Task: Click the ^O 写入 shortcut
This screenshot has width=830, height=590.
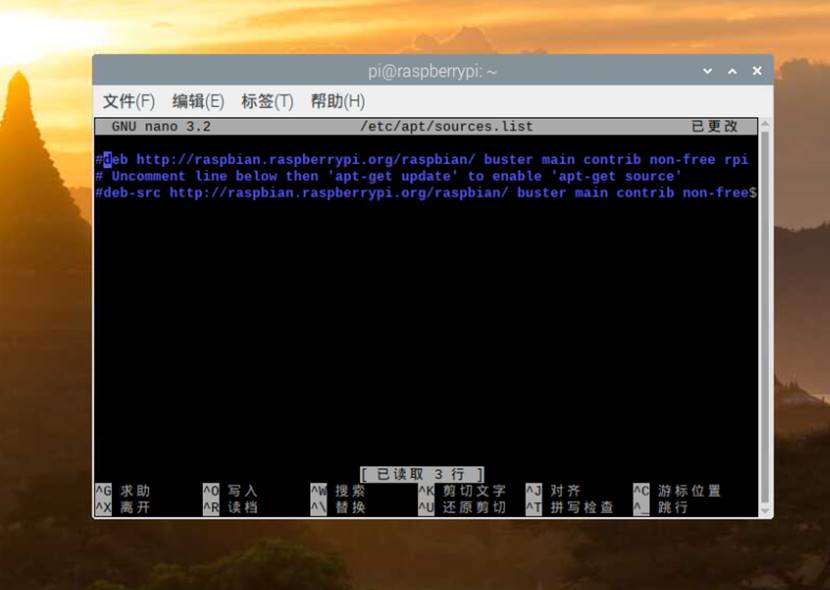Action: [230, 491]
